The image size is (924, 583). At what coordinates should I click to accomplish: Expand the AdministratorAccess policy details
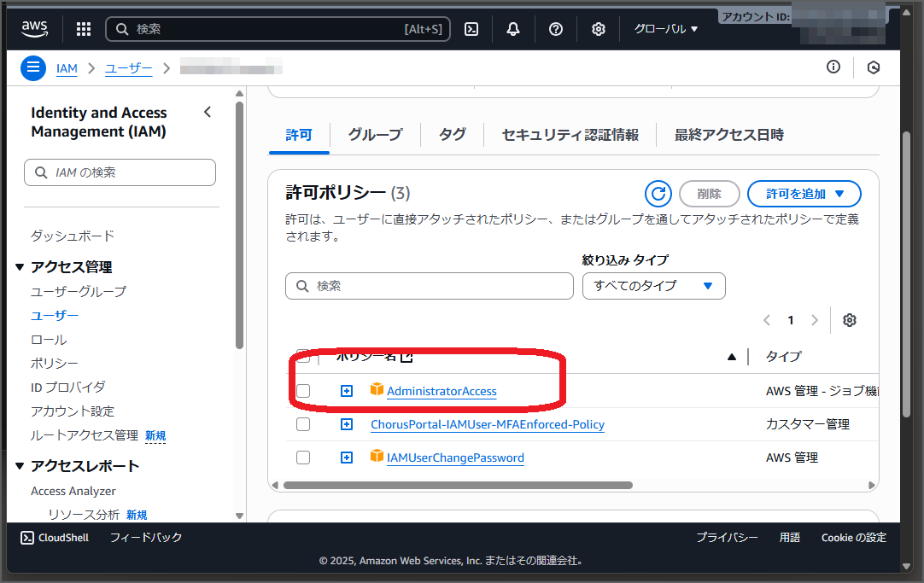(x=347, y=391)
